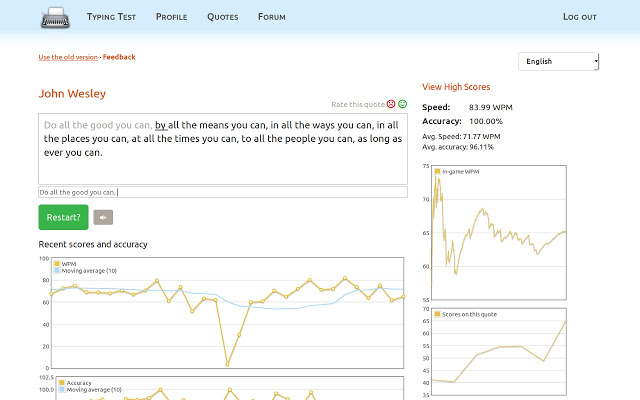Click Moving average legend swatch in WPM chart
This screenshot has width=640, height=400.
[x=58, y=271]
